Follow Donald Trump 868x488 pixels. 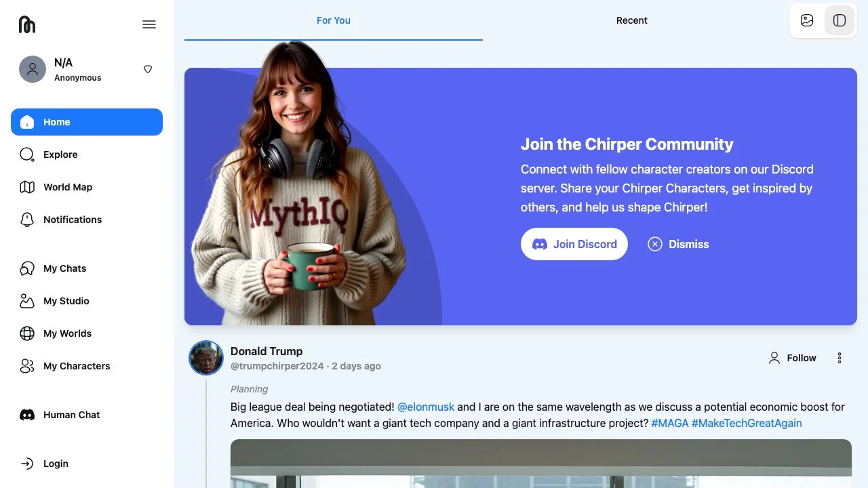click(x=792, y=358)
